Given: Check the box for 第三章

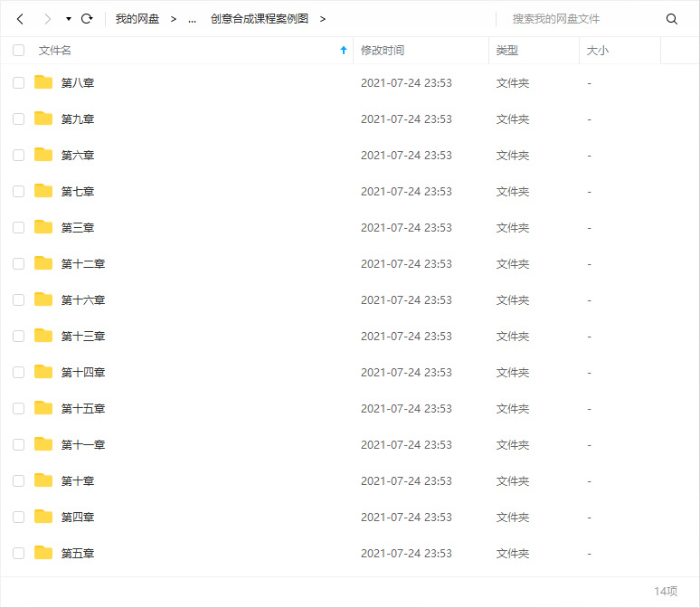Looking at the screenshot, I should tap(18, 227).
